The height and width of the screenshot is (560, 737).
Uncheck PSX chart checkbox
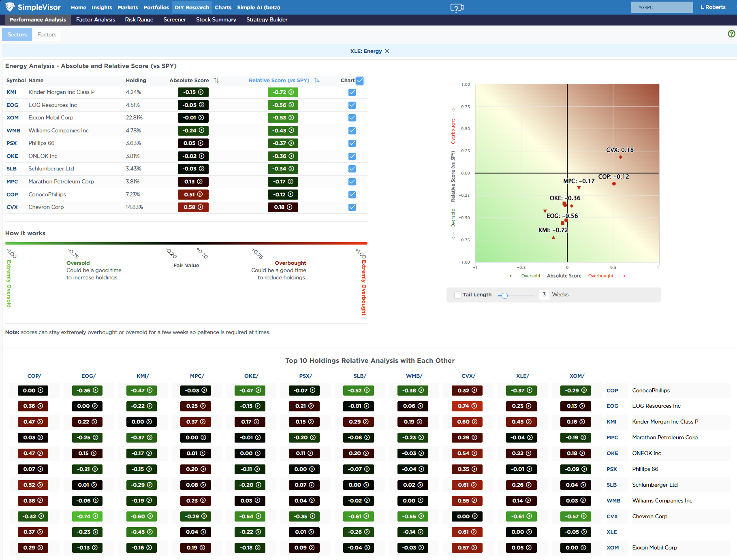click(352, 143)
